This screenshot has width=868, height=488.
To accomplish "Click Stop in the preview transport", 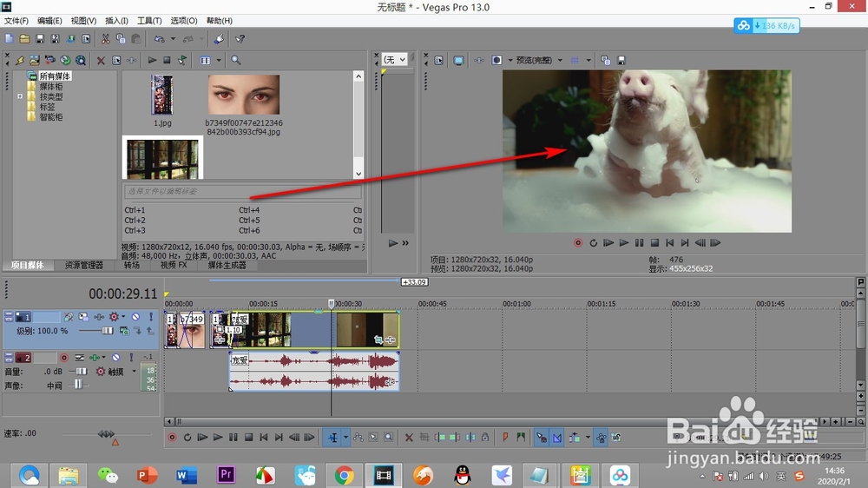I will 654,242.
